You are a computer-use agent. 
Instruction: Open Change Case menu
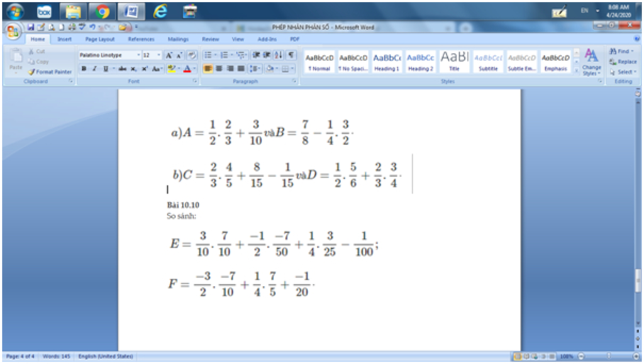pos(157,69)
